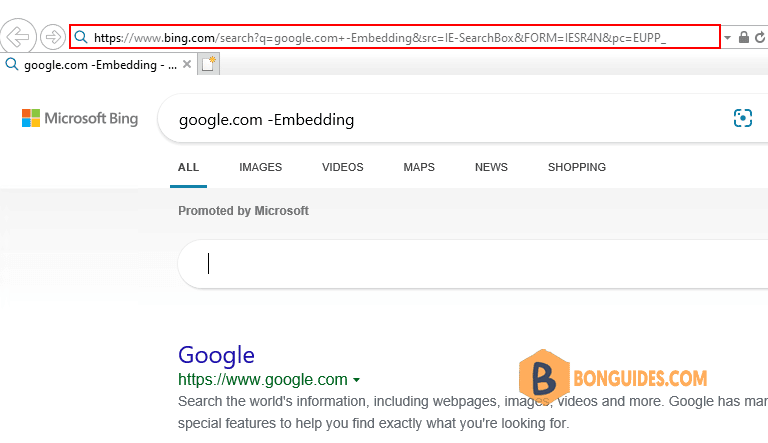This screenshot has width=768, height=443.
Task: Select the ALL results tab
Action: pos(189,167)
